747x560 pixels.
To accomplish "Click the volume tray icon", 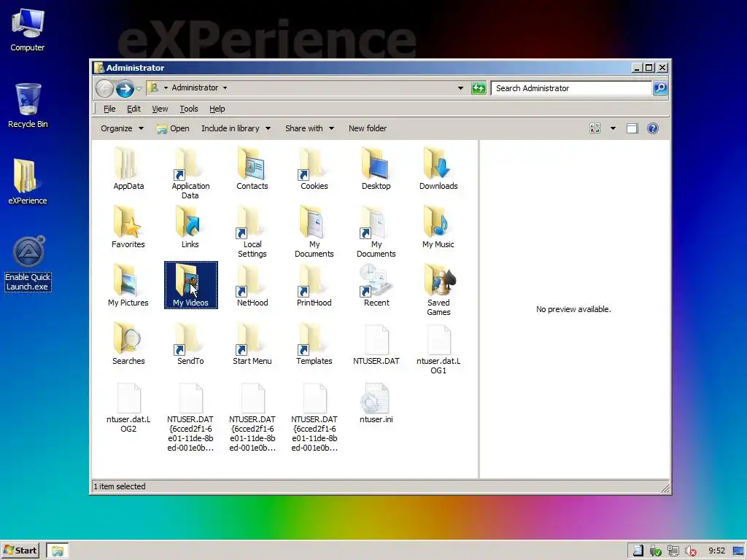I will click(690, 551).
